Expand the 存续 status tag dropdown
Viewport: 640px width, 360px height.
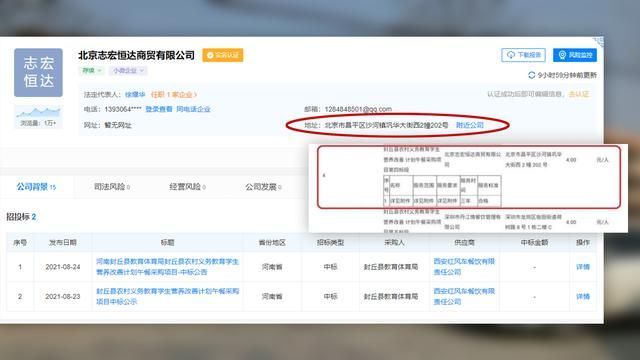point(91,71)
